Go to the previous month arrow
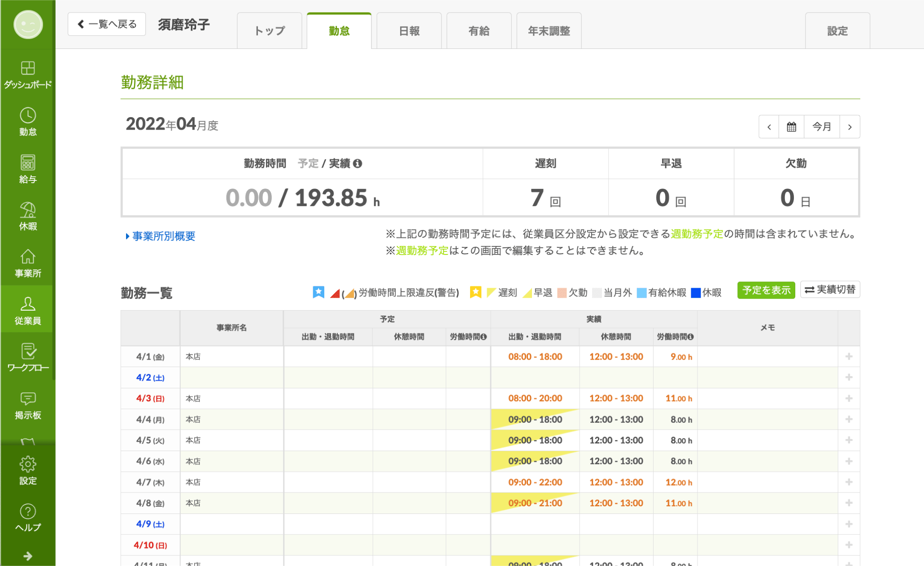 (769, 127)
